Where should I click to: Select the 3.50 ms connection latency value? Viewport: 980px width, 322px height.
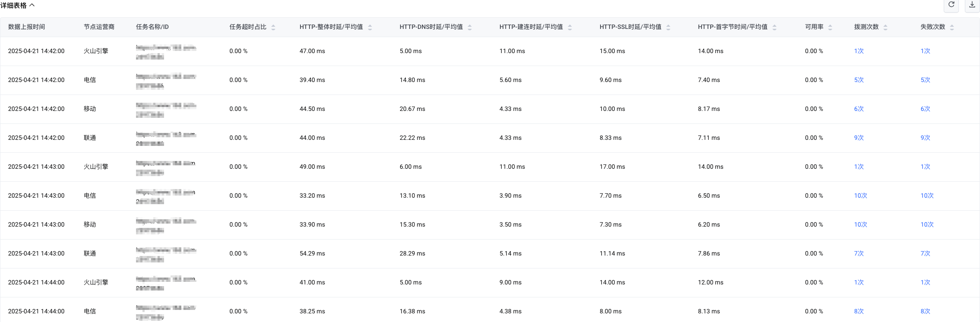510,224
